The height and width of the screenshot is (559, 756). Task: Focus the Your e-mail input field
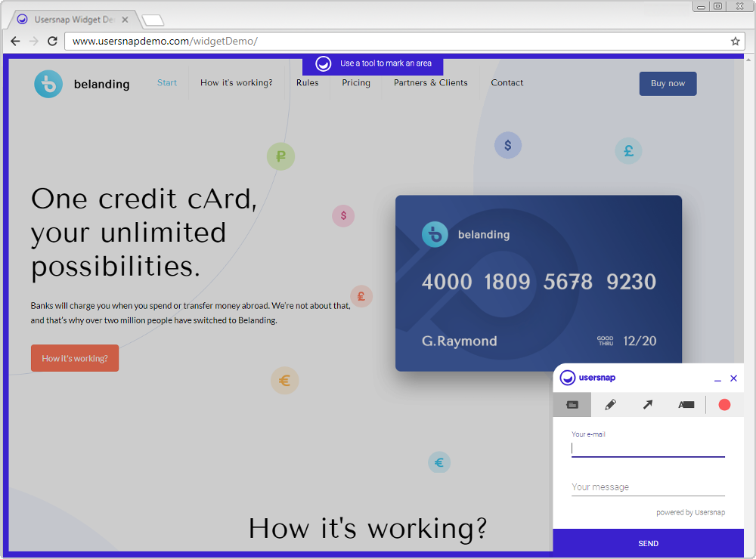(648, 449)
